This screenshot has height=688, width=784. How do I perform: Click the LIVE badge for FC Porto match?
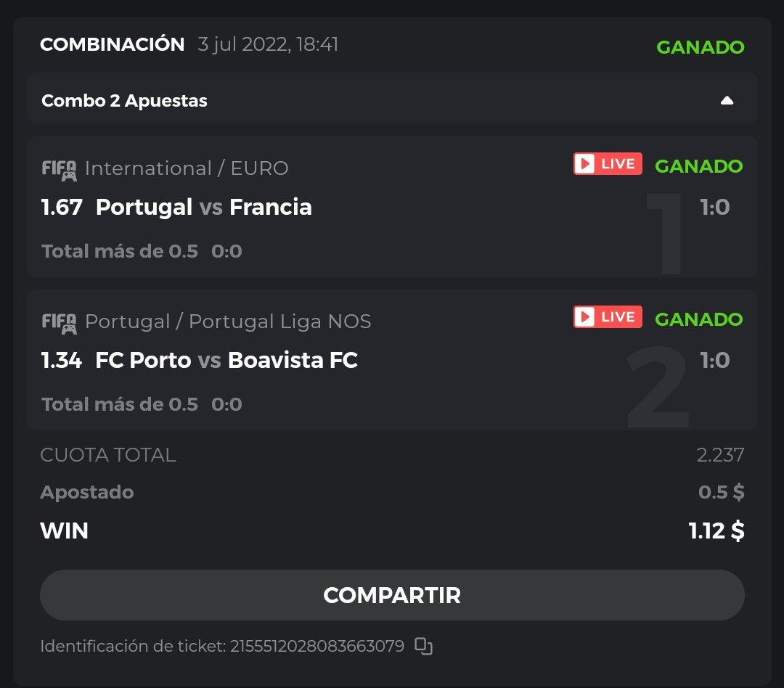608,317
